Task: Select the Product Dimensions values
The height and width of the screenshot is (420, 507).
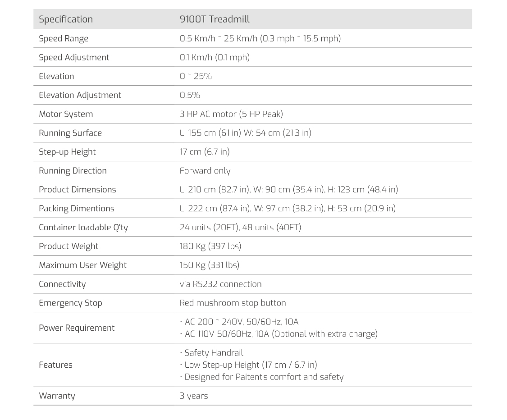Action: (289, 189)
